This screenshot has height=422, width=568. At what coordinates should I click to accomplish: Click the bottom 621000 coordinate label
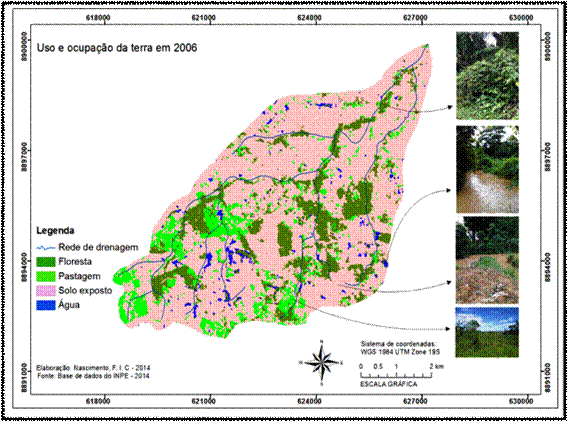point(204,401)
